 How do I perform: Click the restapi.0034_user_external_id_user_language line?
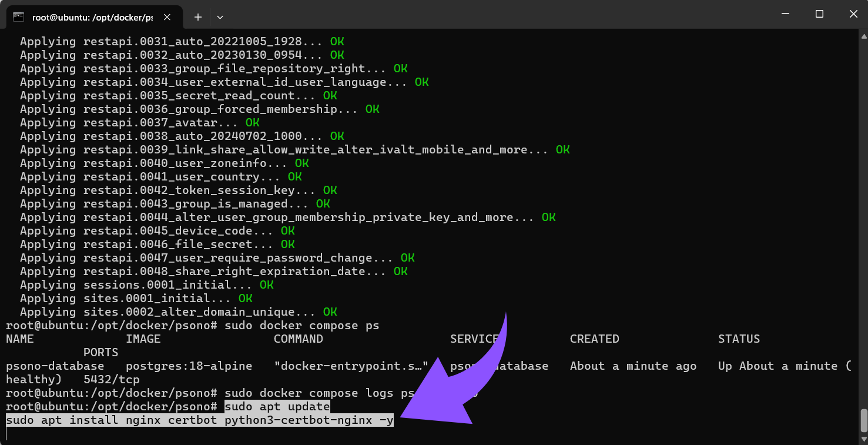[x=224, y=82]
